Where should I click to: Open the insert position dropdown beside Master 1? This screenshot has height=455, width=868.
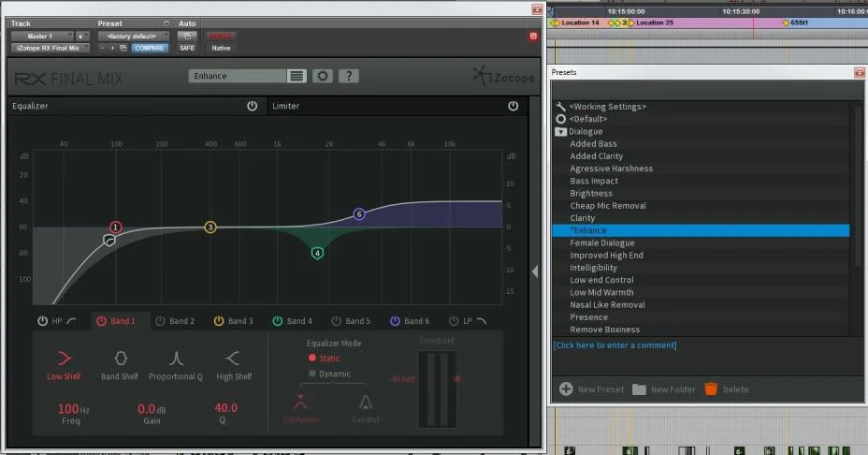[82, 36]
